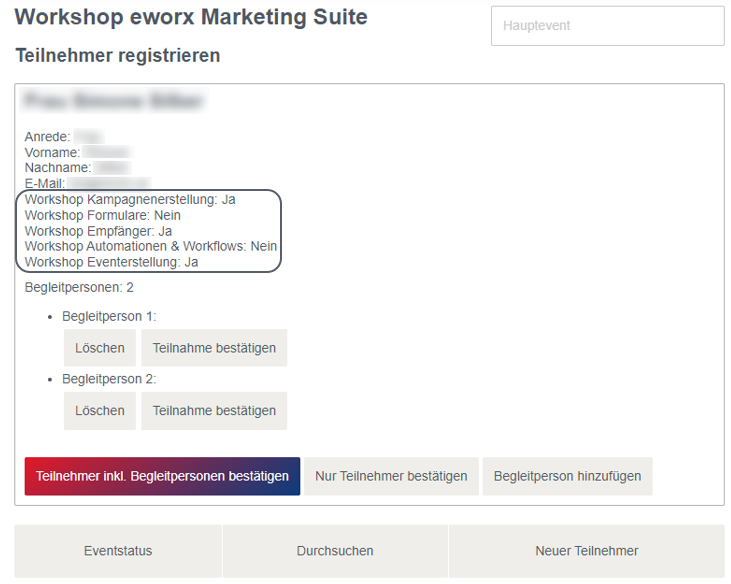This screenshot has width=731, height=584.
Task: Click the Teilnehmer registrieren heading
Action: [x=117, y=55]
